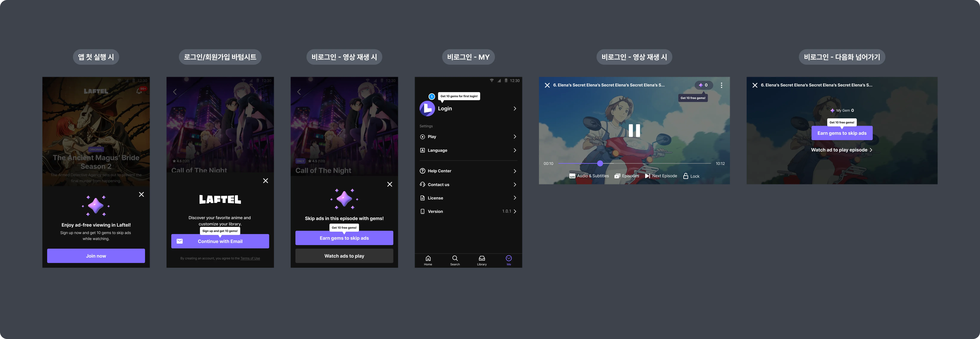Click Join now on first-launch sheet
Viewport: 980px width, 339px height.
point(96,256)
